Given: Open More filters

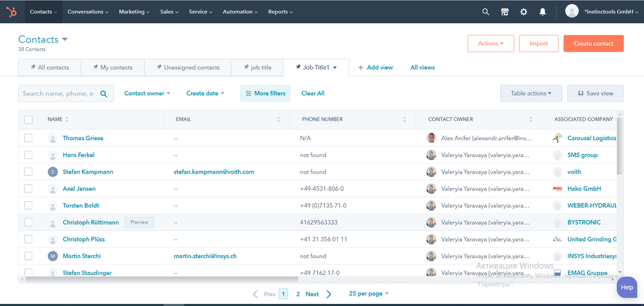Looking at the screenshot, I should click(266, 94).
